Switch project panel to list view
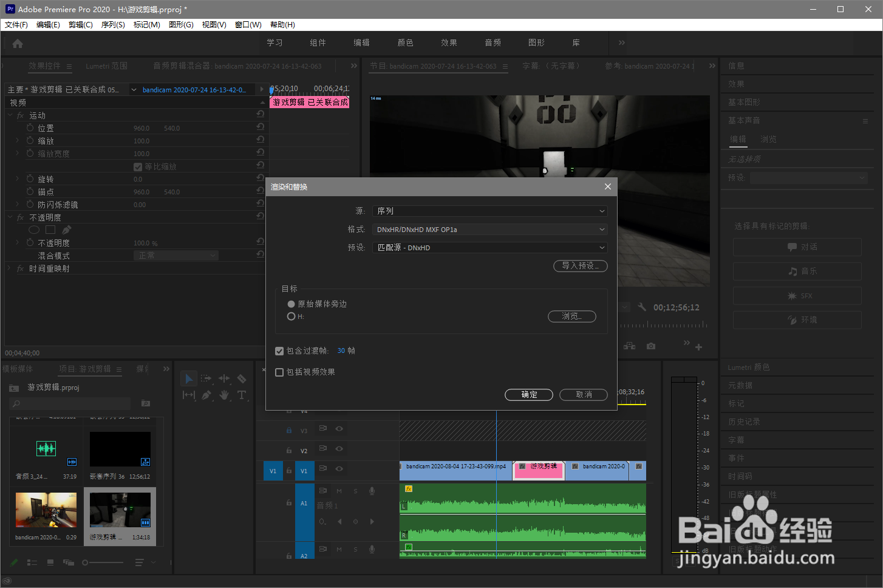This screenshot has width=883, height=588. (x=32, y=563)
